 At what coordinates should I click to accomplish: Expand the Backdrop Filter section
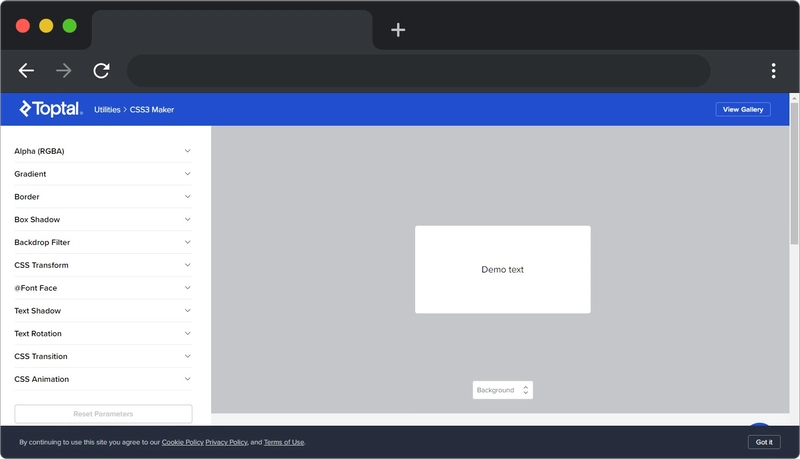(103, 242)
